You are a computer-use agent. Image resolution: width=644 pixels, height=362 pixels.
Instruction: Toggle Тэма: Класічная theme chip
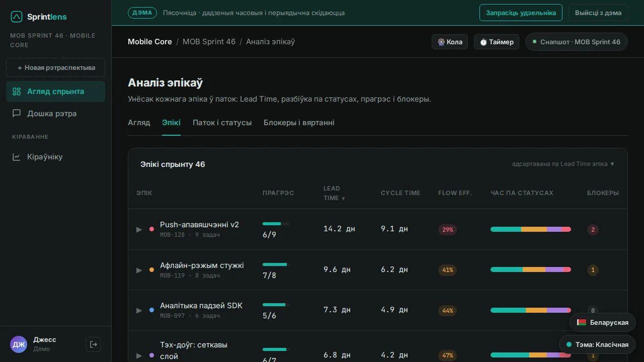click(597, 344)
